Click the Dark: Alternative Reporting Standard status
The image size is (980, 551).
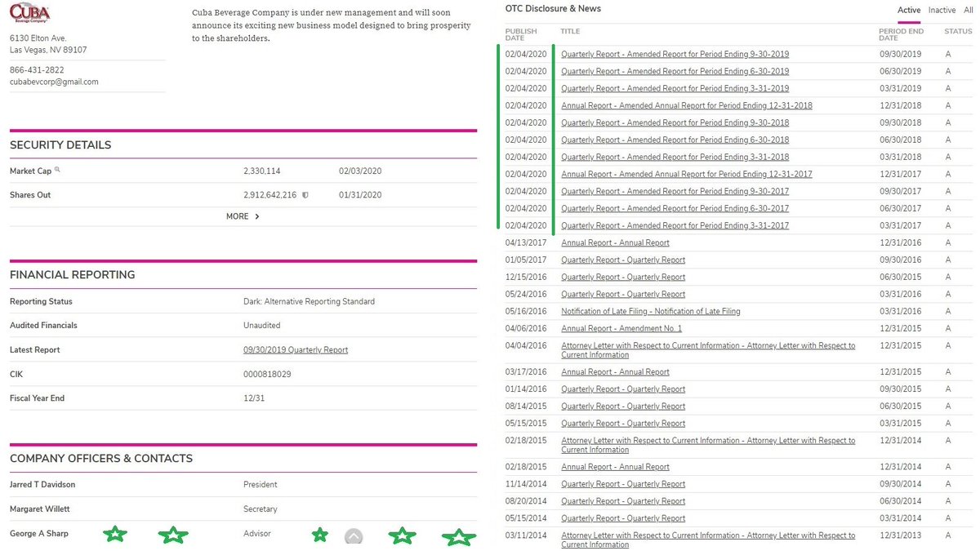[309, 301]
